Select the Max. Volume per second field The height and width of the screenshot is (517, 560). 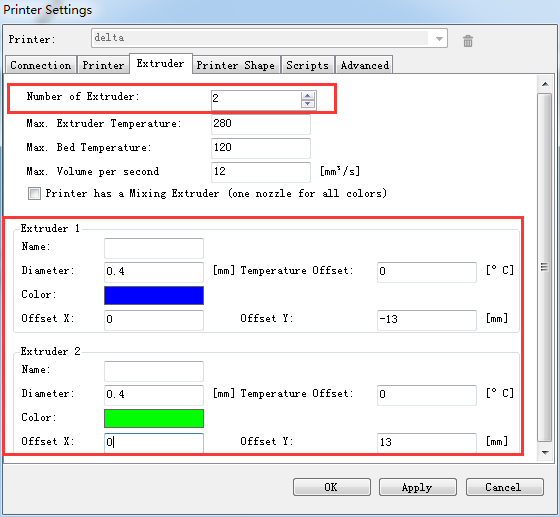pyautogui.click(x=261, y=172)
